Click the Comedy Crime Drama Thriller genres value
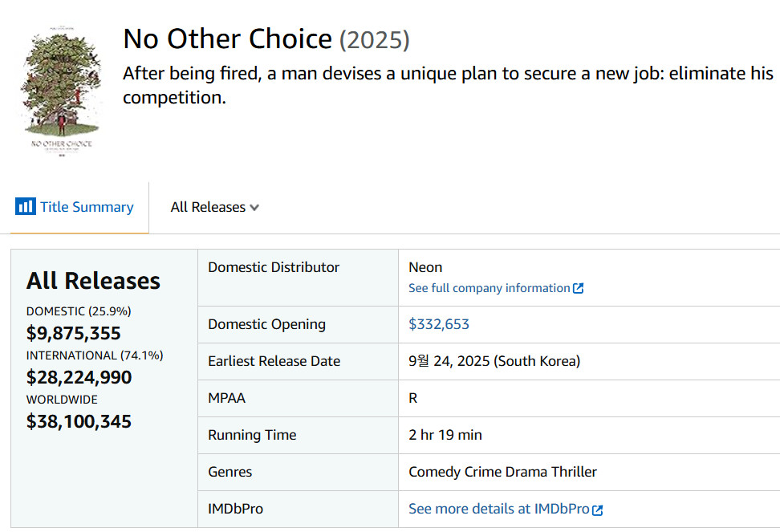The image size is (780, 532). [502, 472]
